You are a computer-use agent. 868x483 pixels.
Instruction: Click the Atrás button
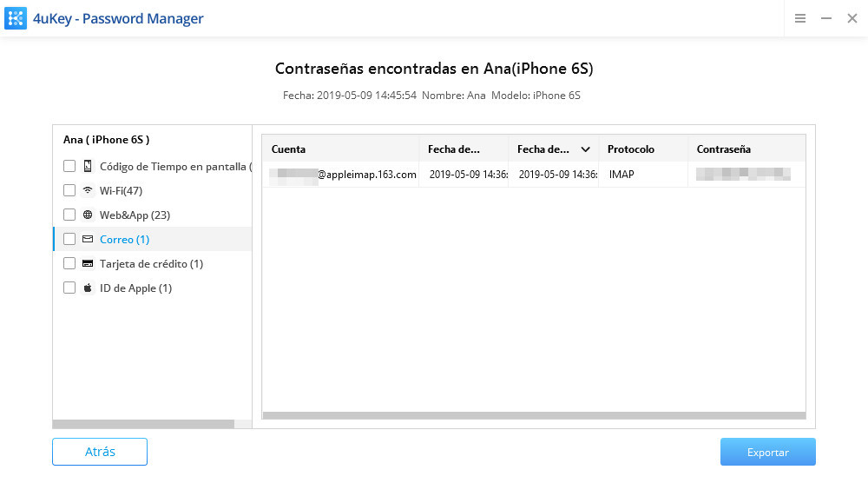[100, 452]
